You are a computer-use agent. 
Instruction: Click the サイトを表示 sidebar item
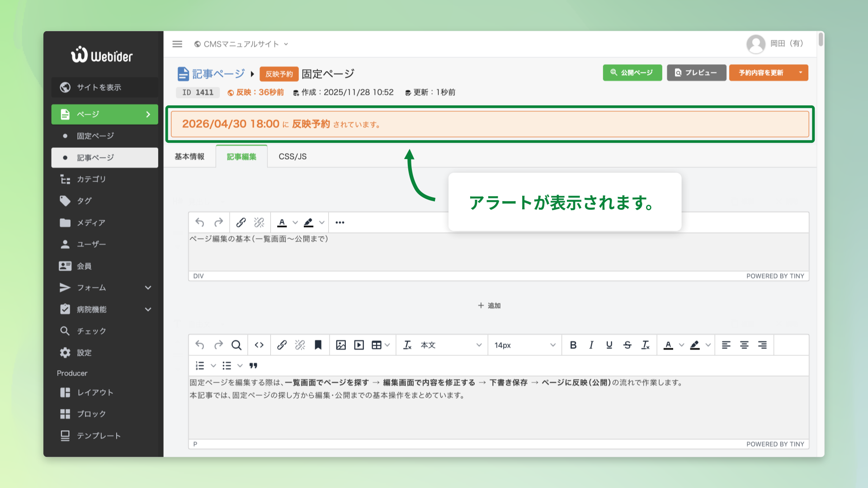tap(104, 87)
